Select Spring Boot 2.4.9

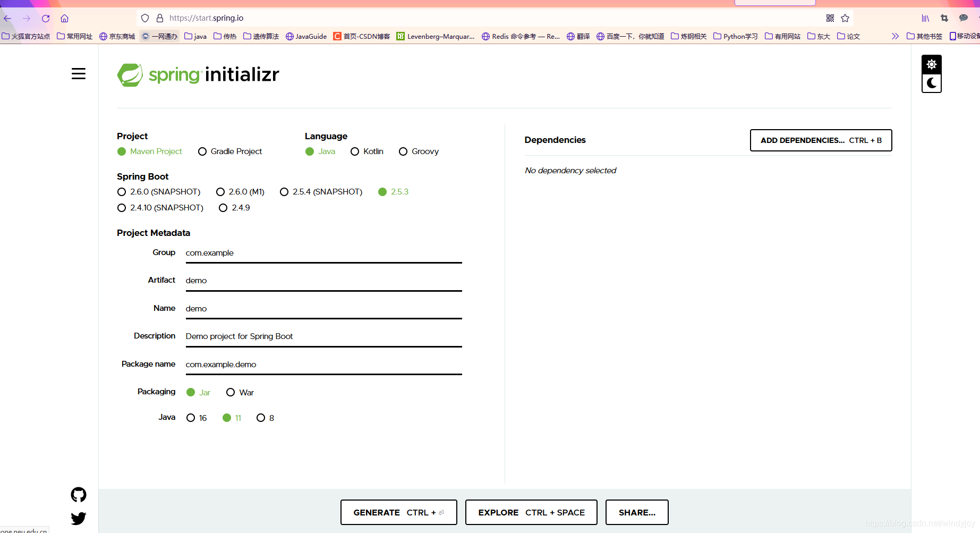[234, 208]
